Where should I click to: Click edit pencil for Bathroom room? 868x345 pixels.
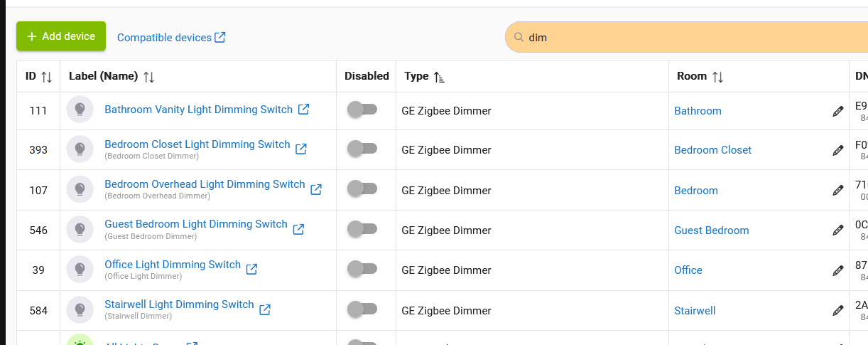point(838,111)
